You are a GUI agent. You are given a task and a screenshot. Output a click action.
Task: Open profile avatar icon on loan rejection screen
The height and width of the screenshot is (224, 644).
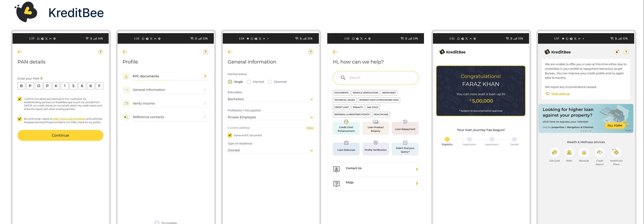[617, 52]
